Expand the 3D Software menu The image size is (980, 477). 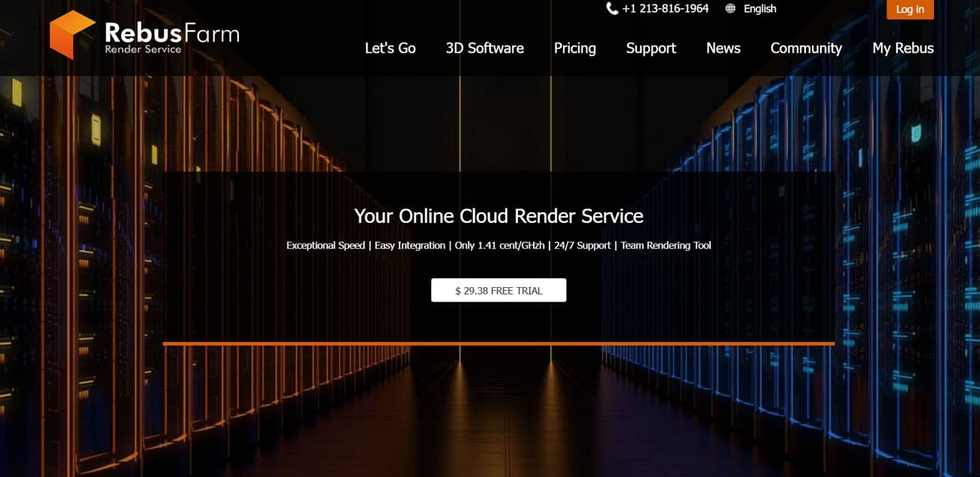(x=484, y=48)
